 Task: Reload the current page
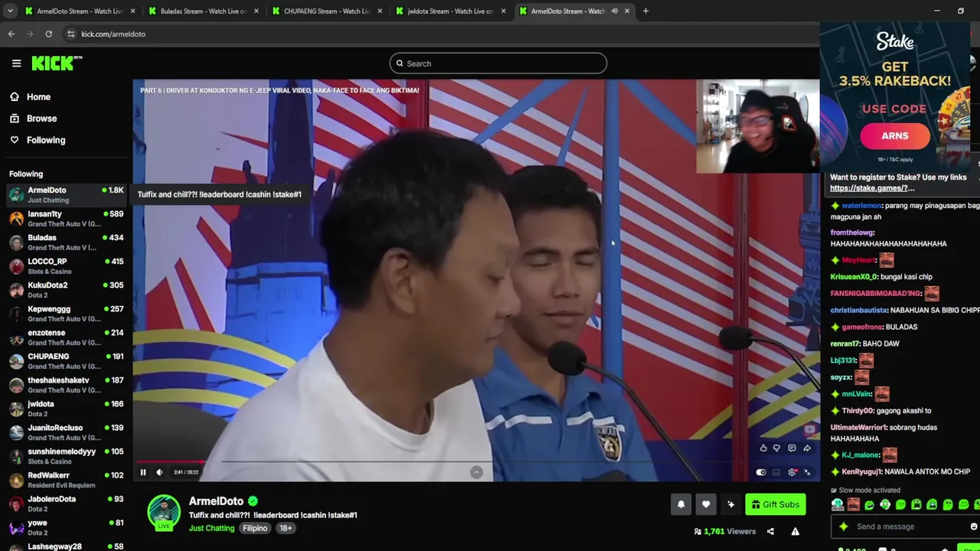pyautogui.click(x=48, y=34)
